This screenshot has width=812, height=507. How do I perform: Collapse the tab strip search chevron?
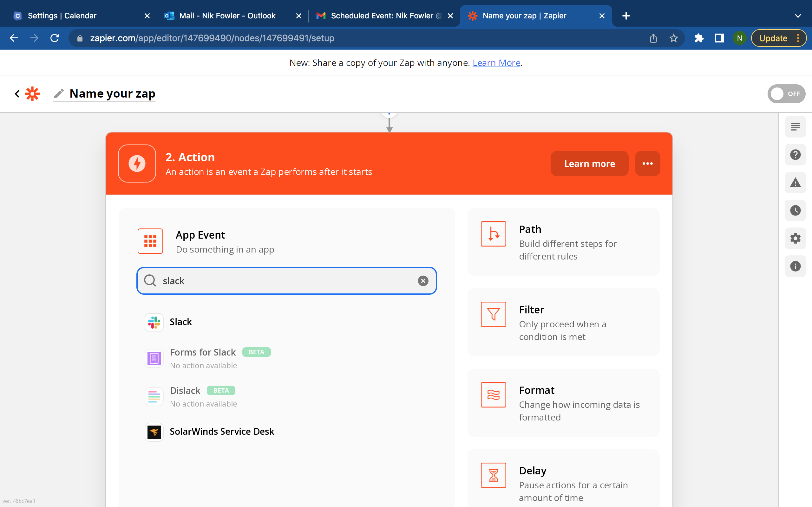click(x=798, y=16)
